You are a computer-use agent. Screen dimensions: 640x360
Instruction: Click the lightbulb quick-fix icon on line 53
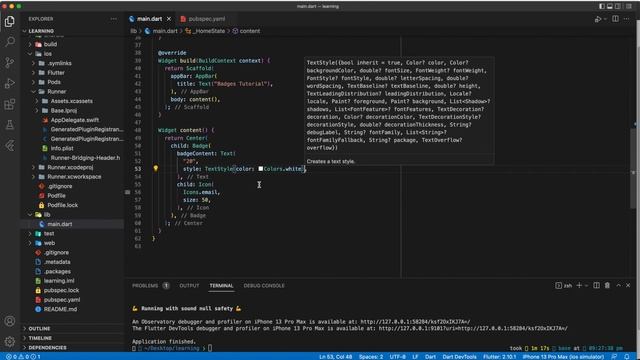[x=156, y=168]
